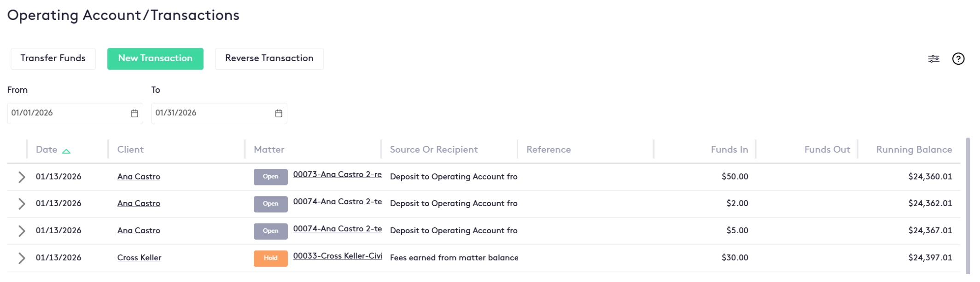Click the To date input field
Viewport: 980px width, 282px height.
212,113
